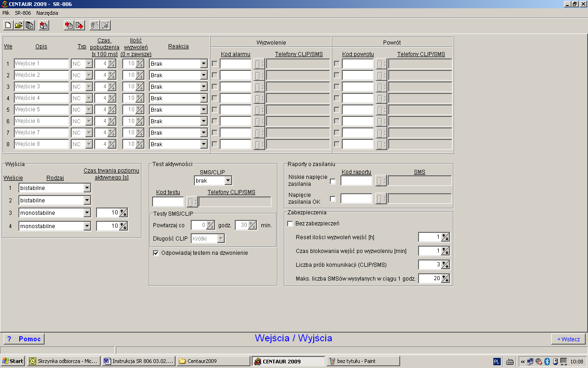Enable Powrót checkbox for input 5
The image size is (588, 368).
[x=337, y=110]
